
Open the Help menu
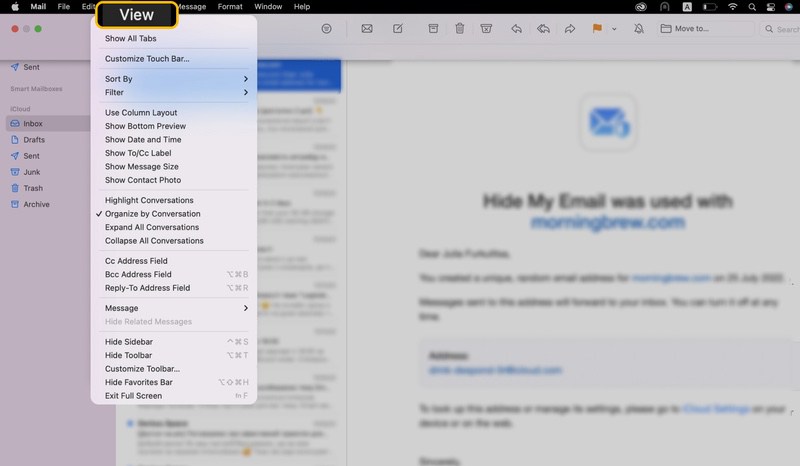302,7
